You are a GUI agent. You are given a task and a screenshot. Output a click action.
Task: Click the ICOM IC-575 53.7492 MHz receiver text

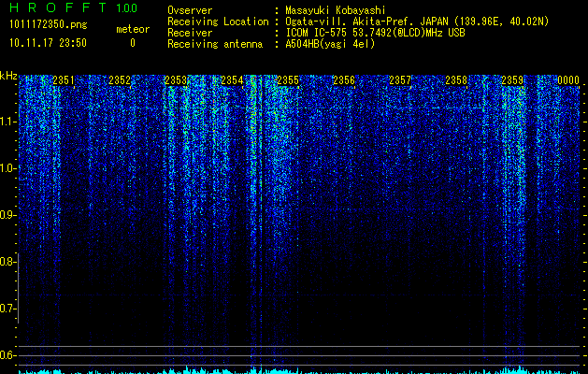click(375, 33)
